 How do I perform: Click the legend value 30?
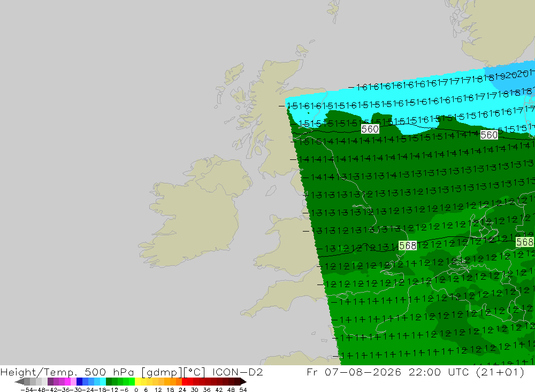pyautogui.click(x=195, y=390)
